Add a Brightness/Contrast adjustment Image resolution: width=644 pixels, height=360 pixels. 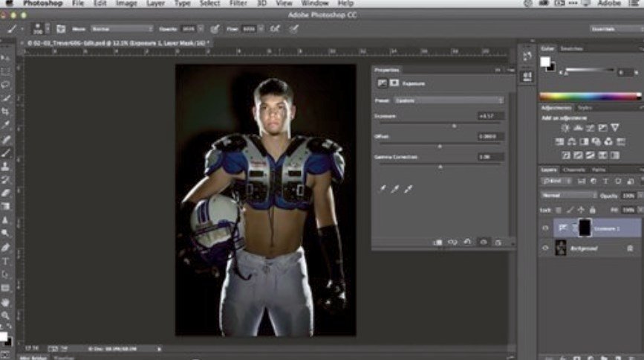(x=565, y=128)
